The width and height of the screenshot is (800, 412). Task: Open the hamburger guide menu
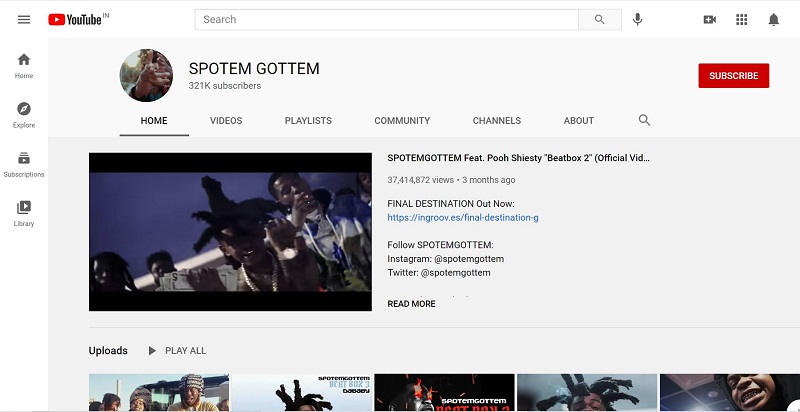(x=24, y=19)
